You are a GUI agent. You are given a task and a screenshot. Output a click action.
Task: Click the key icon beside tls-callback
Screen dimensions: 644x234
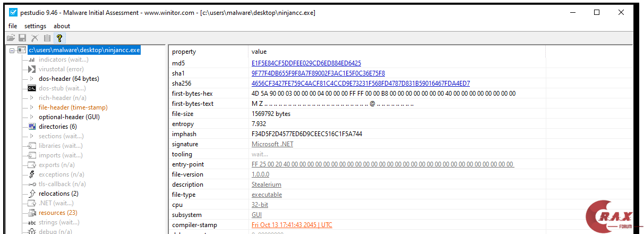pyautogui.click(x=32, y=184)
